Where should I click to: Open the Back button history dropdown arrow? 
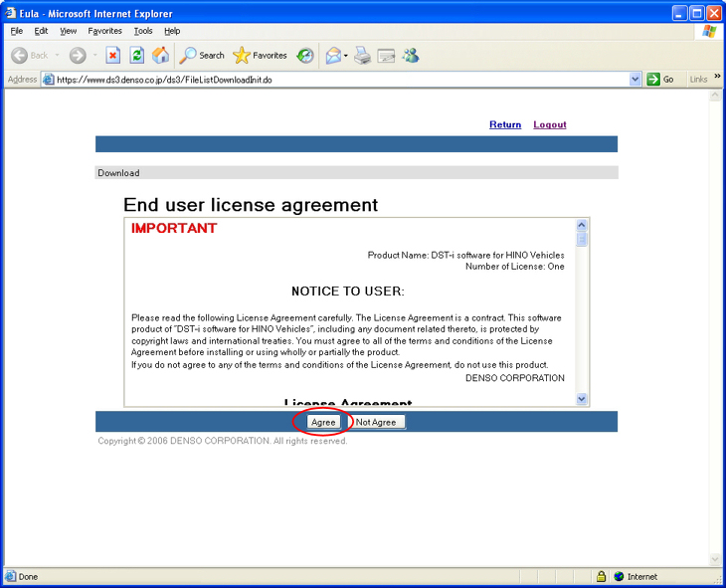(x=57, y=56)
